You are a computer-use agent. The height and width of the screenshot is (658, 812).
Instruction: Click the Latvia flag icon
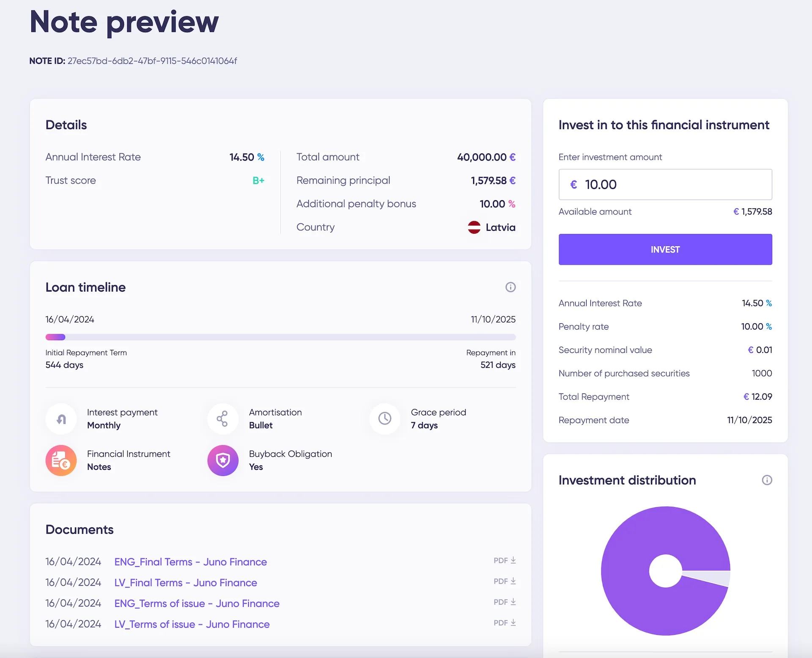474,227
